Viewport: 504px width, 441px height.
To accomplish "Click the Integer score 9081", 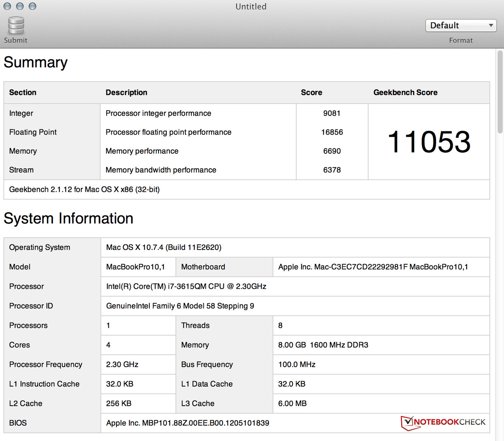I will click(x=332, y=113).
